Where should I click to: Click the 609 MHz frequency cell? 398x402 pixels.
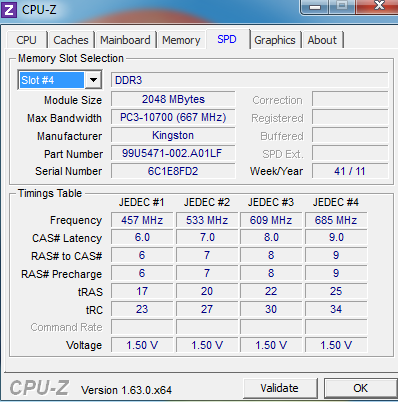(x=271, y=220)
